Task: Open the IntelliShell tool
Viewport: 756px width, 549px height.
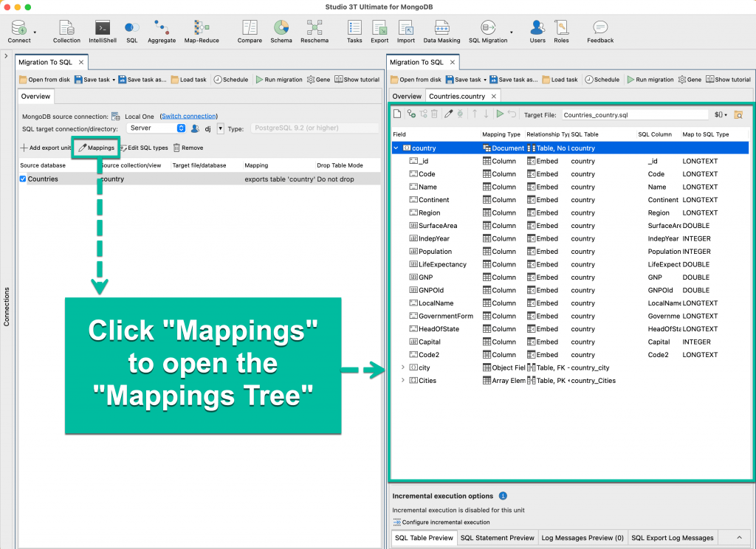Action: tap(103, 31)
